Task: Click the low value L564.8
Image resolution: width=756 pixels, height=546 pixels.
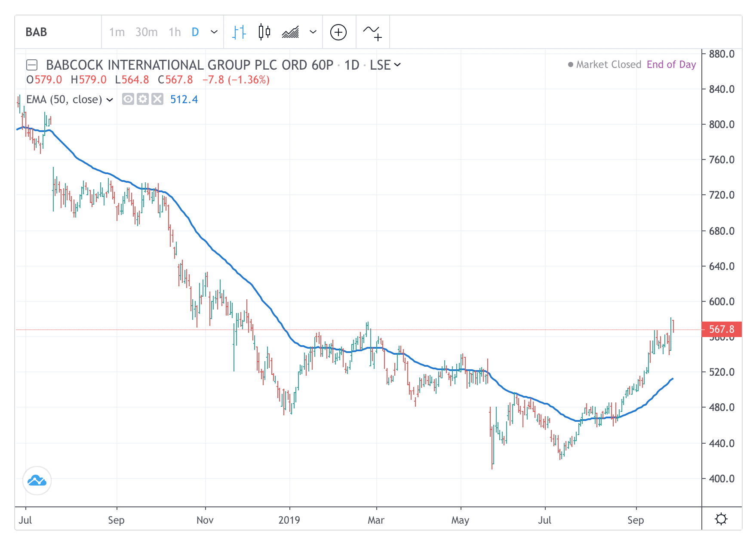Action: (132, 80)
